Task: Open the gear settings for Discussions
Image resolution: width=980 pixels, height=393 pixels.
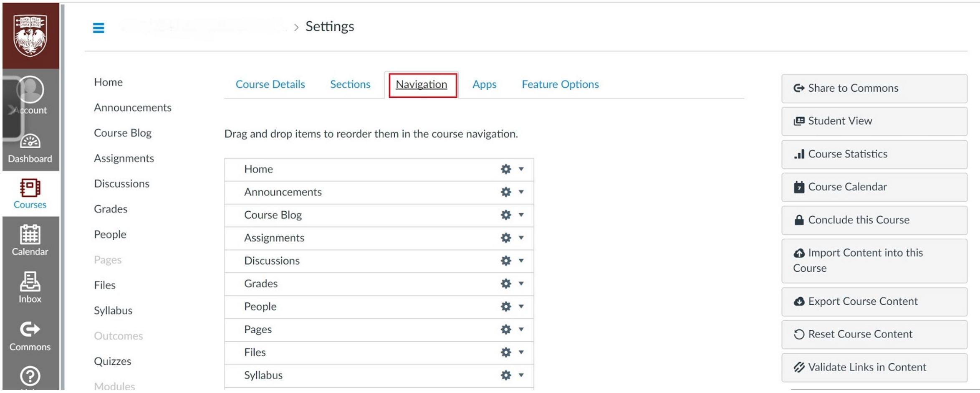Action: (505, 261)
